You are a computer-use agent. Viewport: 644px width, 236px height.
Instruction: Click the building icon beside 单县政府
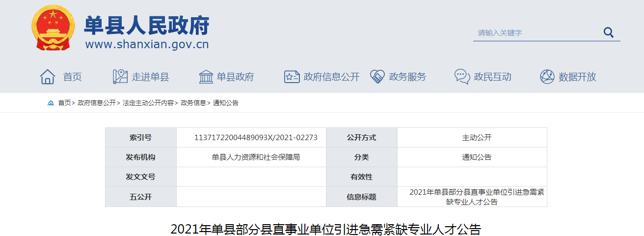click(x=206, y=77)
